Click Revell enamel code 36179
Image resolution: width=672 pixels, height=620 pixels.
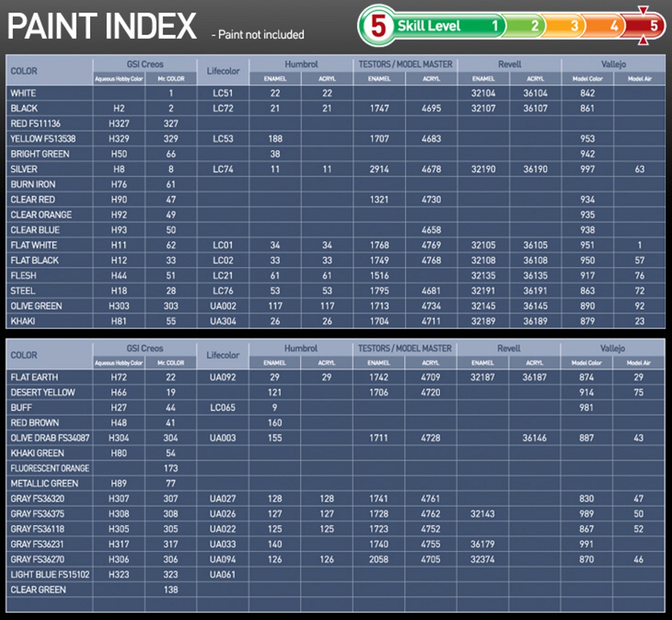482,544
